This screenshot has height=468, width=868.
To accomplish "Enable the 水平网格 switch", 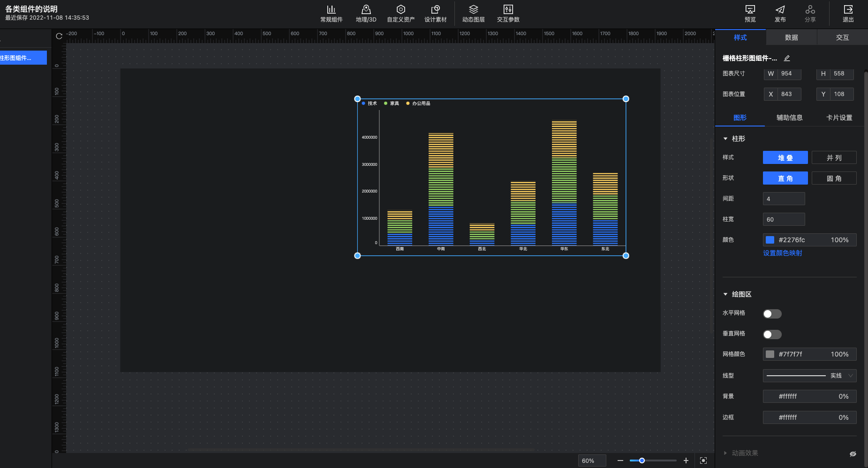I will click(x=772, y=313).
